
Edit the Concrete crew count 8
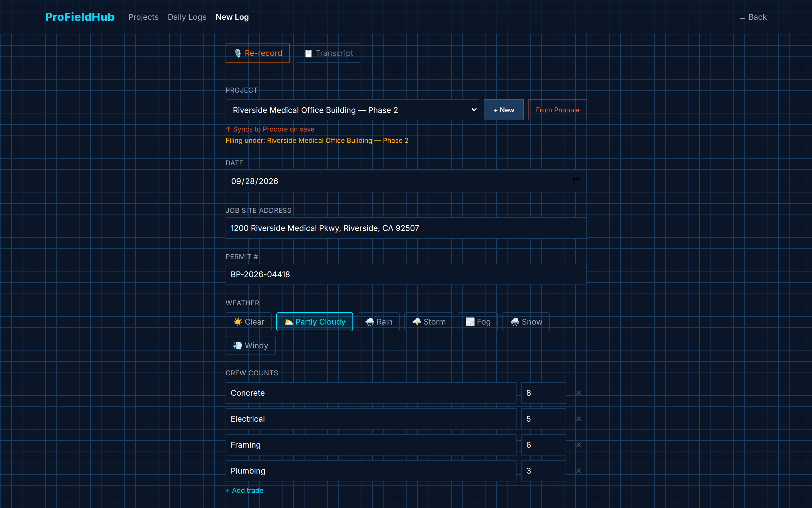(544, 393)
